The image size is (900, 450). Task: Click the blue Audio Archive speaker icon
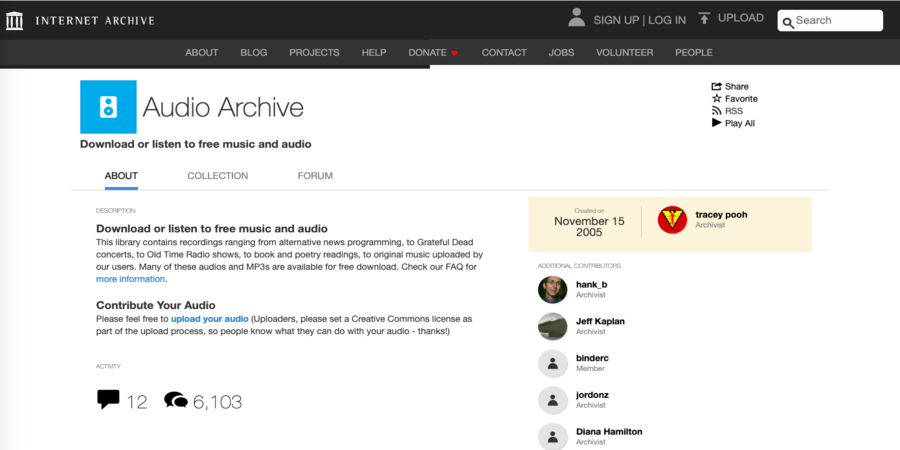pyautogui.click(x=108, y=107)
